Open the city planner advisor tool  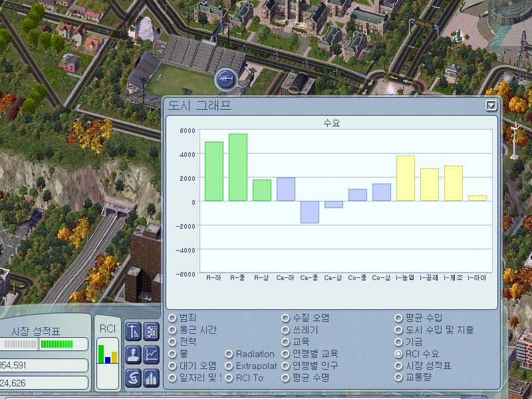[134, 331]
